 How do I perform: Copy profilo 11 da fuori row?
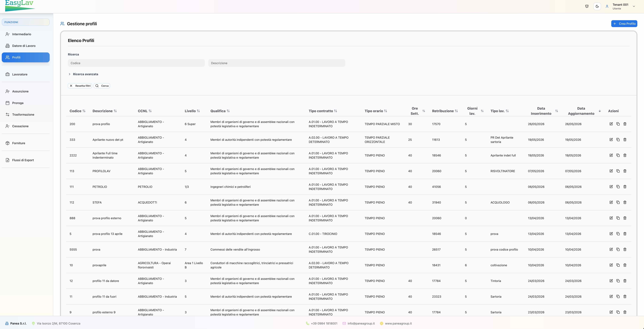pos(618,296)
